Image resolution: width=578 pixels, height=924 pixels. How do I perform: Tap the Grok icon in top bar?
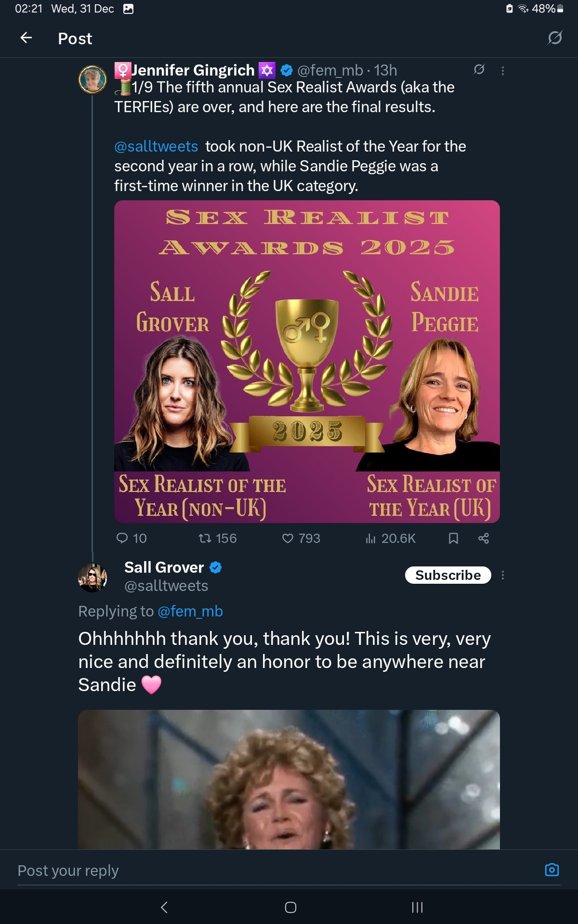point(554,38)
